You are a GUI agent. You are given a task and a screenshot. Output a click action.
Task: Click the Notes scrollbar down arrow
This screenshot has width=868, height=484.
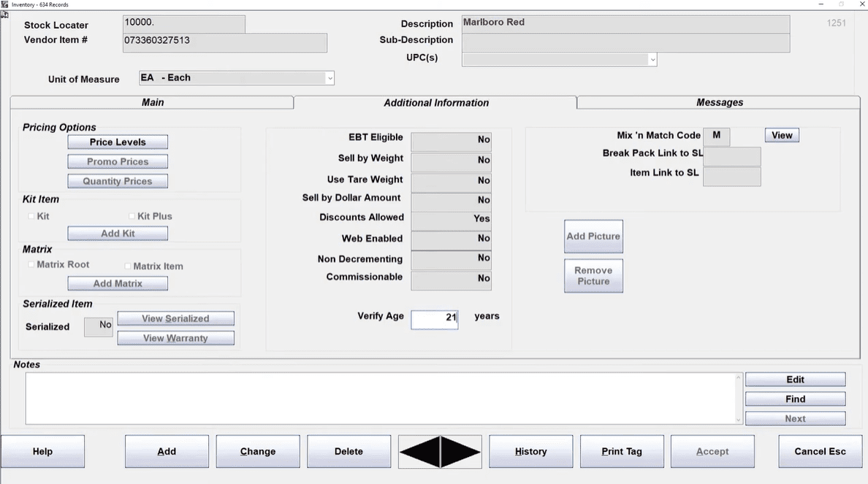click(738, 420)
